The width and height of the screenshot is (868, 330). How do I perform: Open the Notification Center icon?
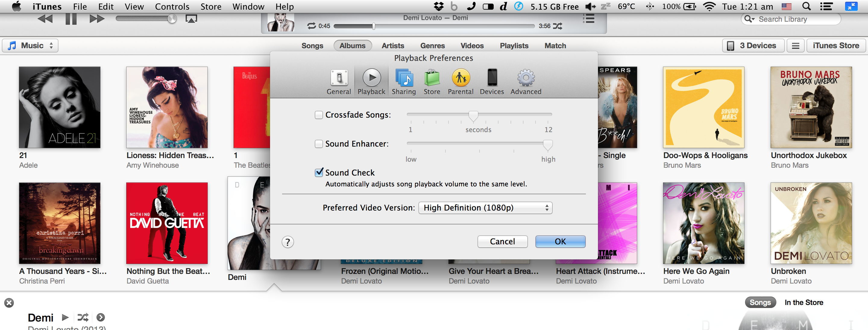pos(826,6)
